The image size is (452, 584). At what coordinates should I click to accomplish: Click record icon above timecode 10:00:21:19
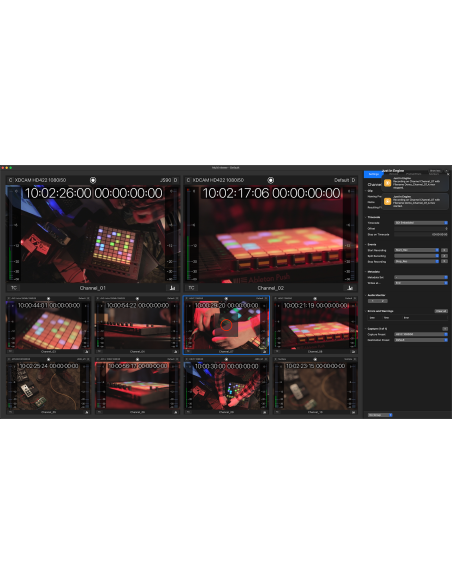[x=315, y=299]
